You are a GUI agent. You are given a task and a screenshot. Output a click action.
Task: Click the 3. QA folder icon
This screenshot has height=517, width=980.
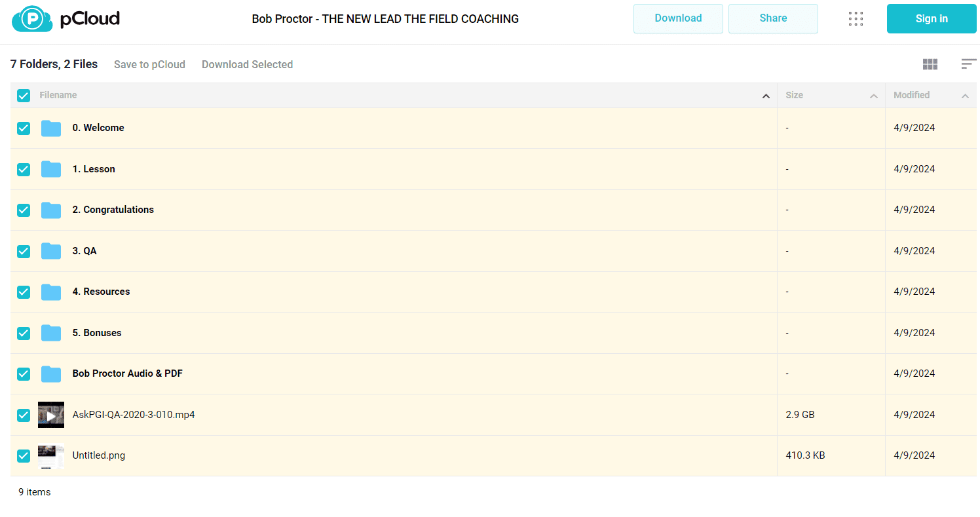[x=51, y=251]
